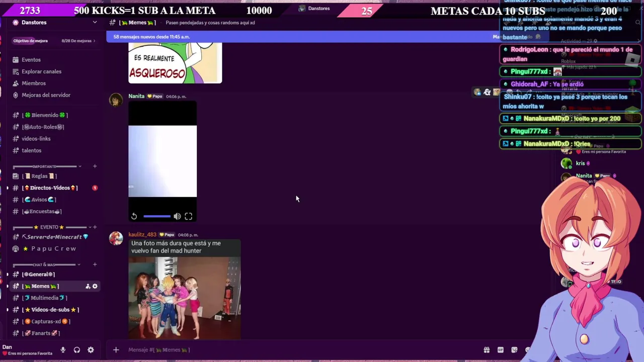Add a channel to the EVENTO category

94,227
